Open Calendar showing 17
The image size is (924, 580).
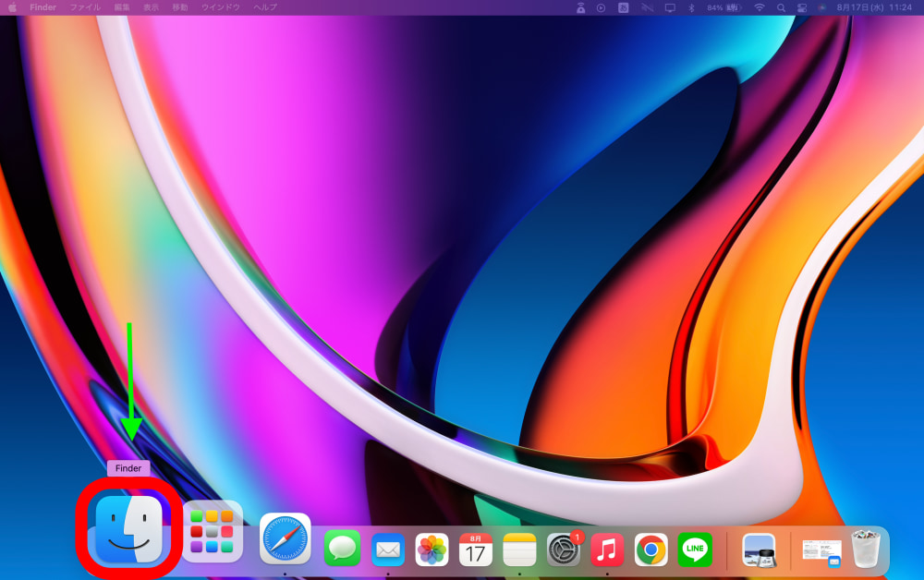click(476, 550)
